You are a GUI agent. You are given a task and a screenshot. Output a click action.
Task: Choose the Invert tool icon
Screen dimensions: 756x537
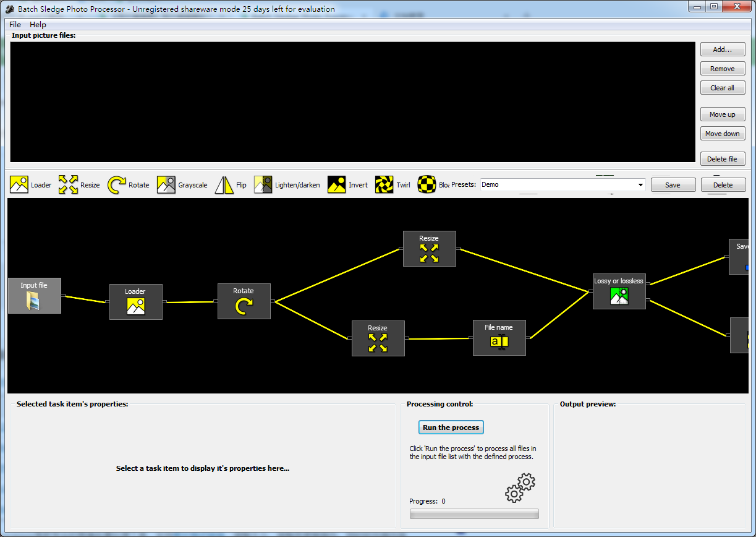tap(337, 184)
